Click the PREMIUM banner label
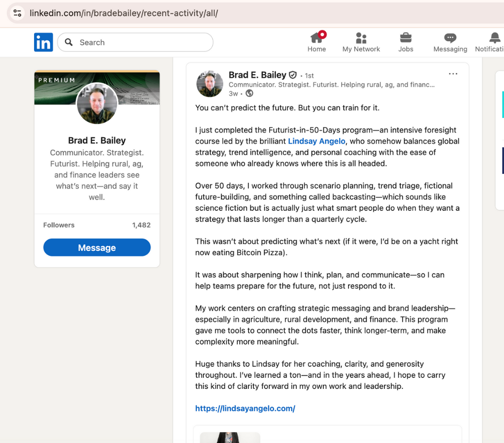Viewport: 504px width, 443px height. coord(56,80)
